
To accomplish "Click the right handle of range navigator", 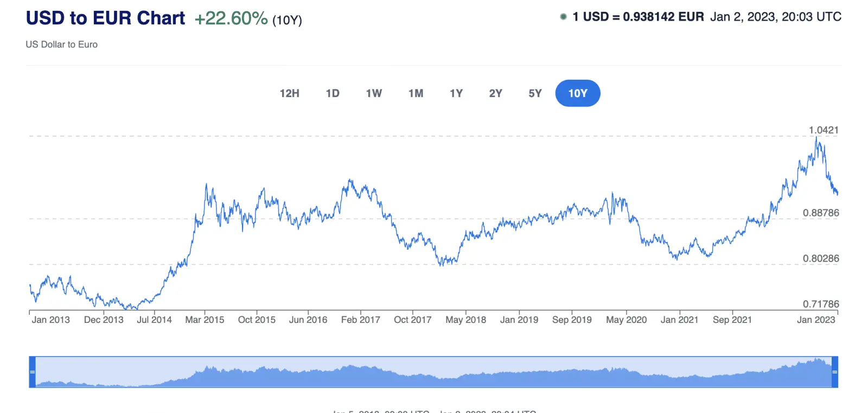I will [x=835, y=372].
